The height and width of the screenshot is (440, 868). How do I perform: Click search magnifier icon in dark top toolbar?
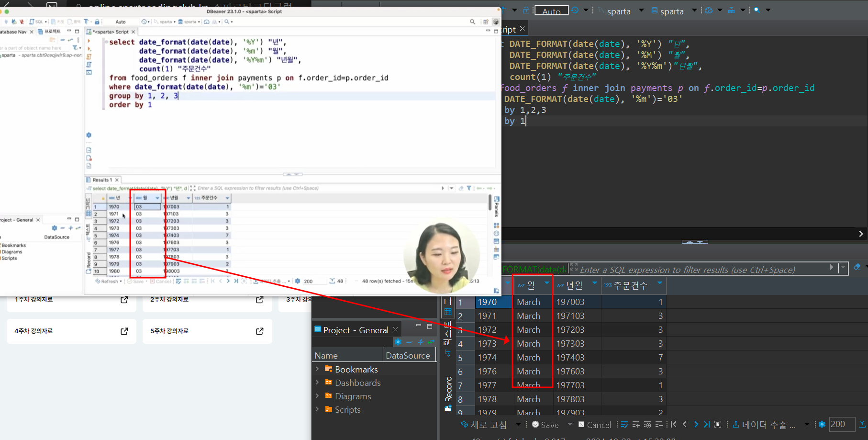tap(757, 10)
